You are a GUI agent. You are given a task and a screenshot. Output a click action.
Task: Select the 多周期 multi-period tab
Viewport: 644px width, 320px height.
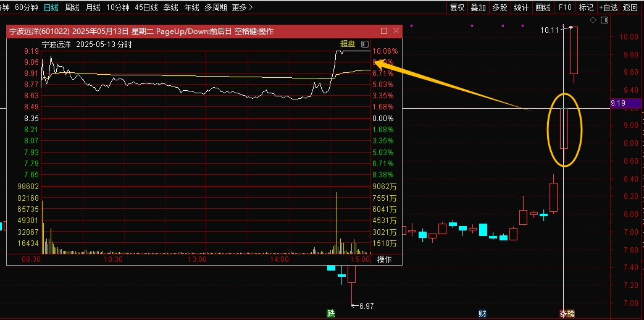click(x=215, y=7)
